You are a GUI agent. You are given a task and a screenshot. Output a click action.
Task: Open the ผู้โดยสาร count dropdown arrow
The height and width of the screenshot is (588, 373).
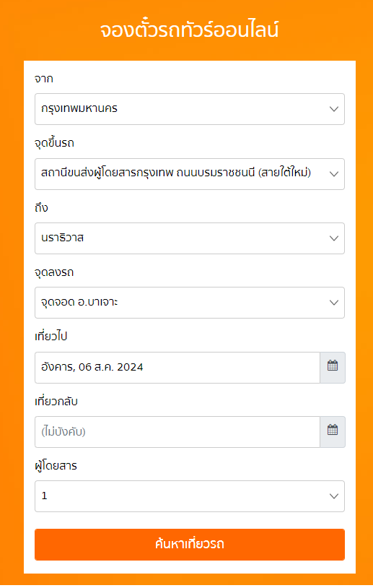tap(333, 496)
